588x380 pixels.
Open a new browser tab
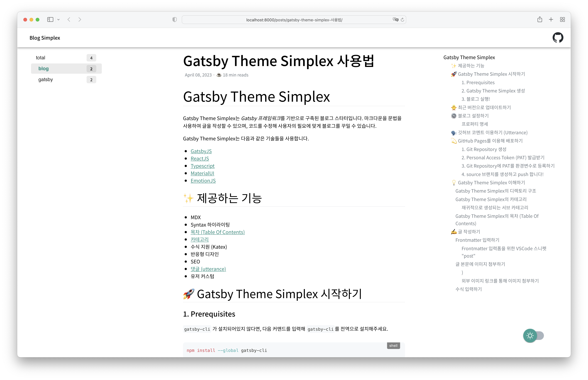(551, 20)
